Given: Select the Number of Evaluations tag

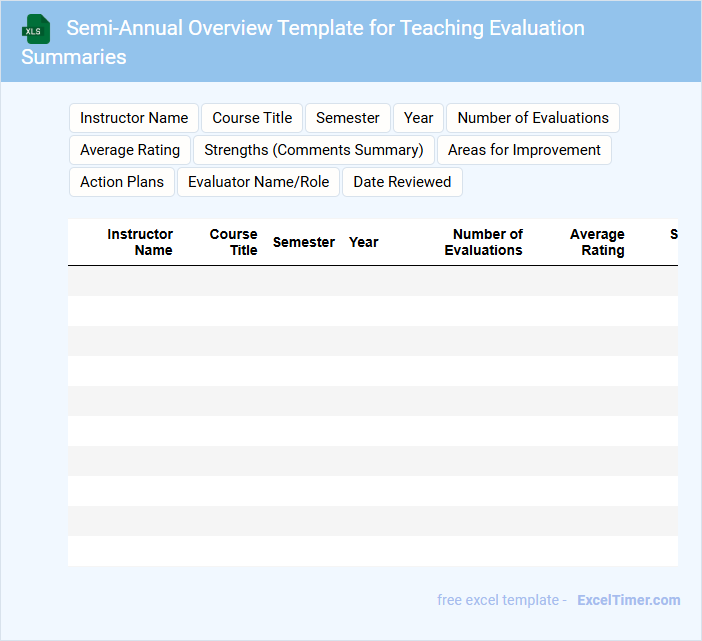Looking at the screenshot, I should tap(533, 118).
